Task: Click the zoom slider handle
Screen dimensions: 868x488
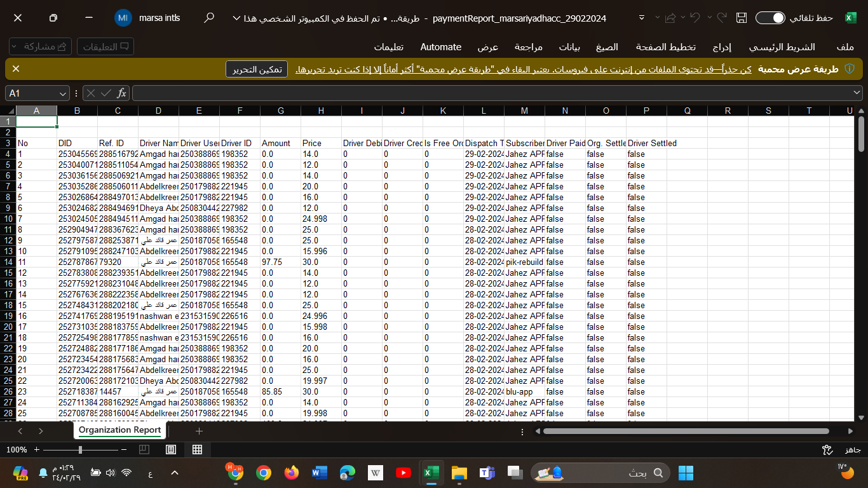Action: point(80,449)
